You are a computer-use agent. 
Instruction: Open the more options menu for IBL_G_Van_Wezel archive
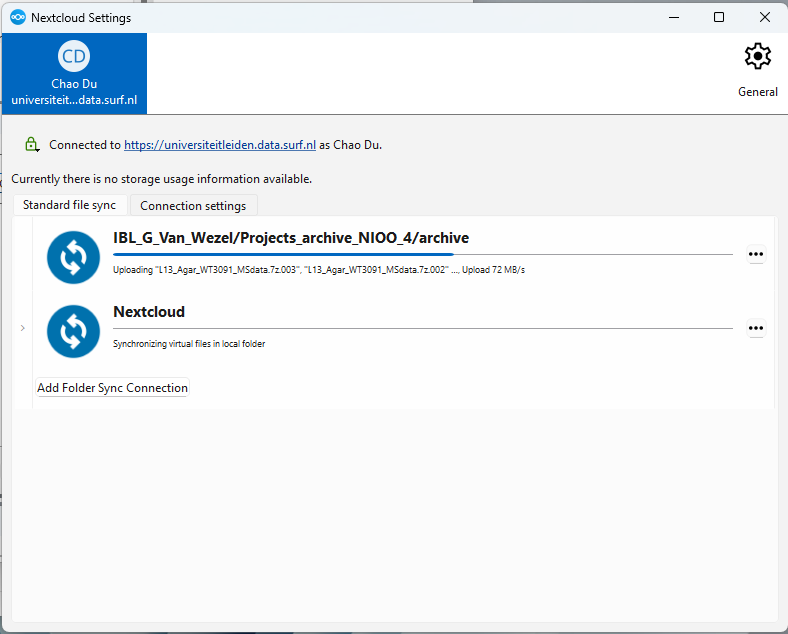point(756,254)
